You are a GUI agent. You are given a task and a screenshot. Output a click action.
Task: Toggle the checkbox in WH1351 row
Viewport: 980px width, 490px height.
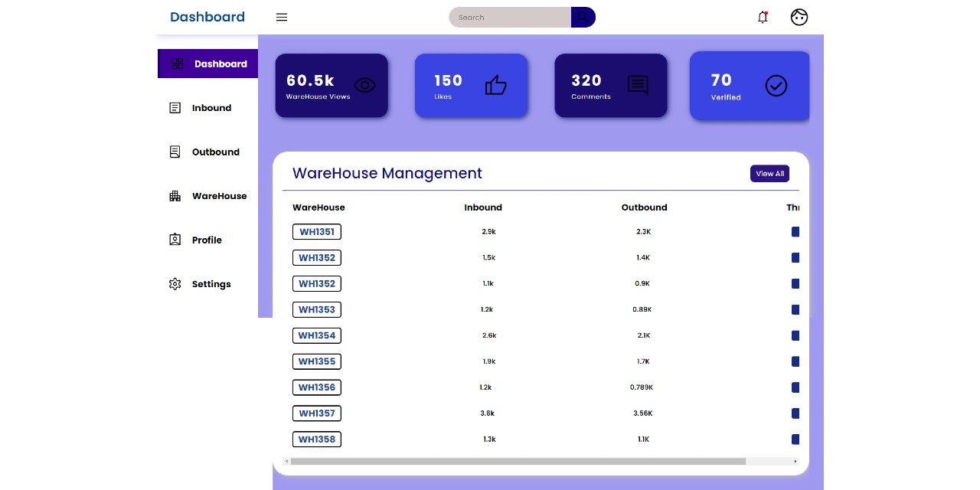coord(795,231)
